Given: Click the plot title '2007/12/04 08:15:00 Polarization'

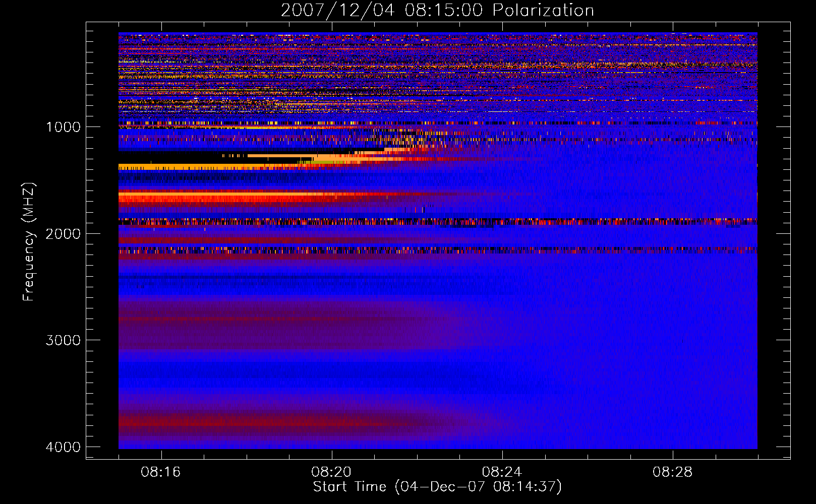Looking at the screenshot, I should click(437, 10).
